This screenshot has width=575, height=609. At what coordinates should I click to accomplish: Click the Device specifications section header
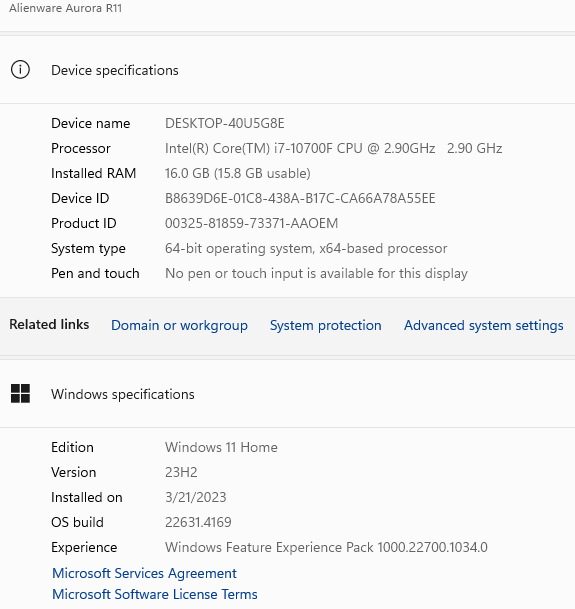pos(288,70)
